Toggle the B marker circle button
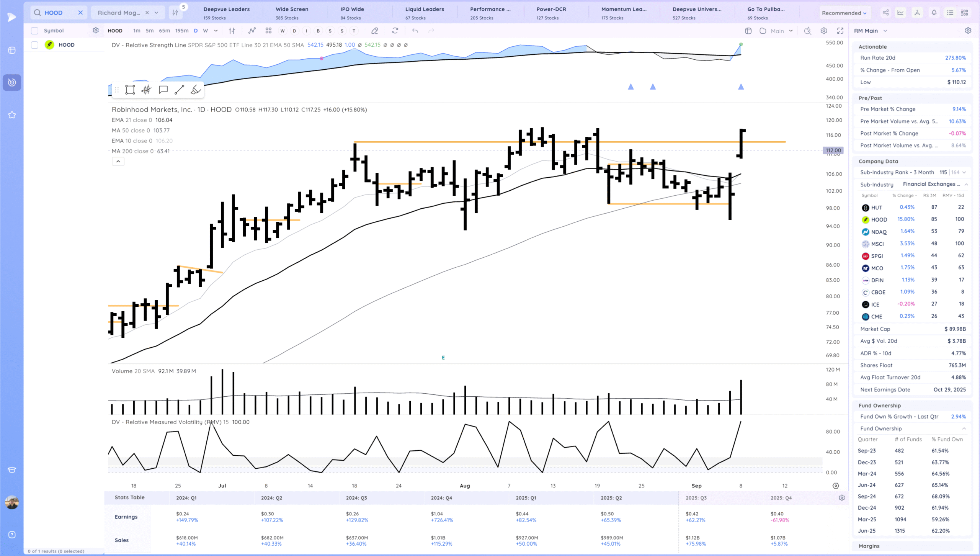 pos(318,31)
